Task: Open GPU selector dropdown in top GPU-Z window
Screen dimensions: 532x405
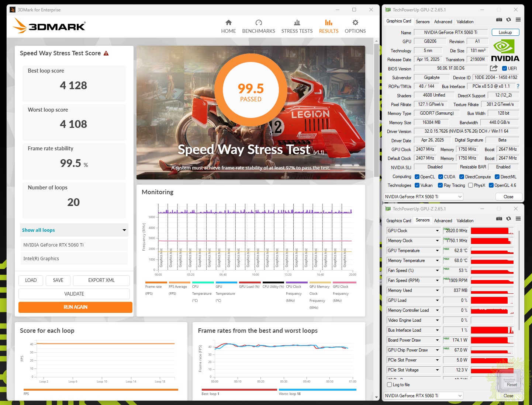Action: click(423, 197)
